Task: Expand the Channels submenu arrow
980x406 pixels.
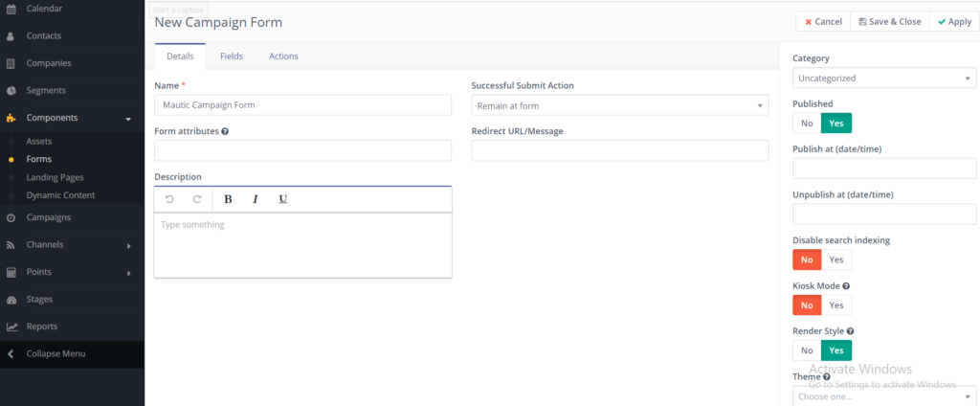Action: tap(129, 246)
